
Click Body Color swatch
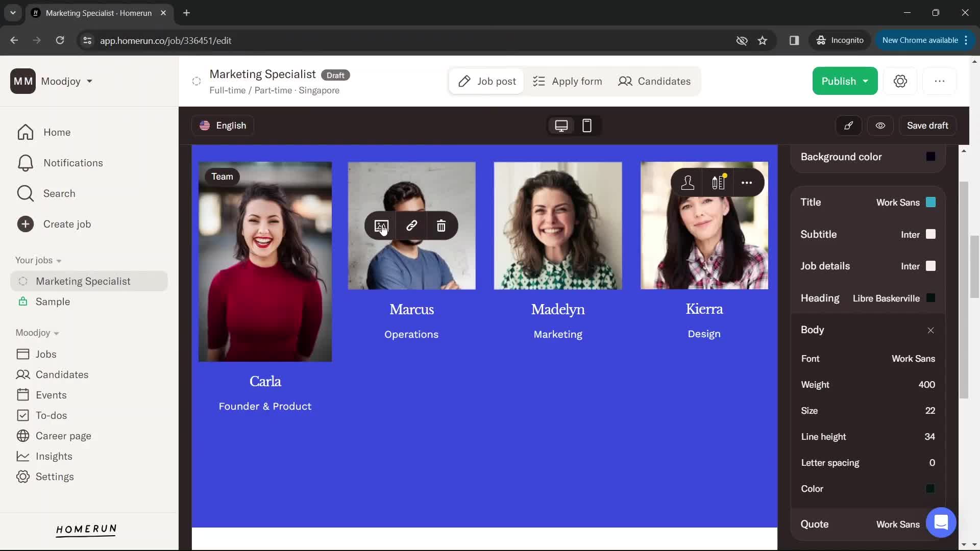coord(930,489)
